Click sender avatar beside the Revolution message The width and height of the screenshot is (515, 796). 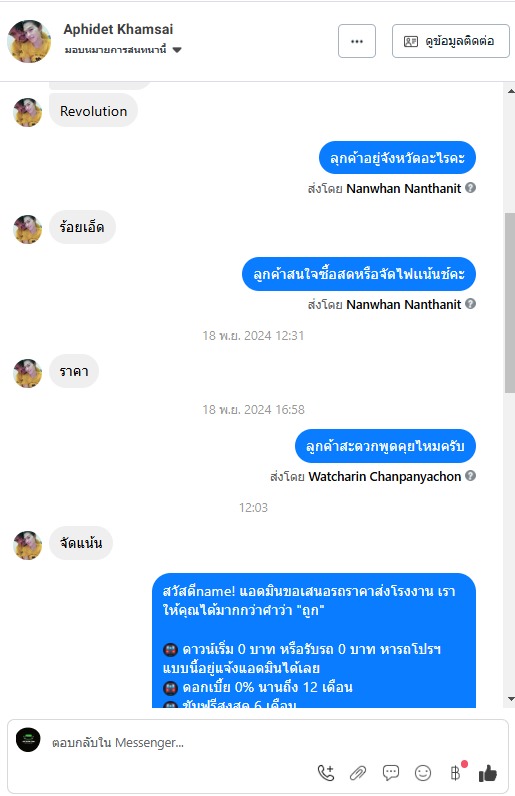coord(27,112)
